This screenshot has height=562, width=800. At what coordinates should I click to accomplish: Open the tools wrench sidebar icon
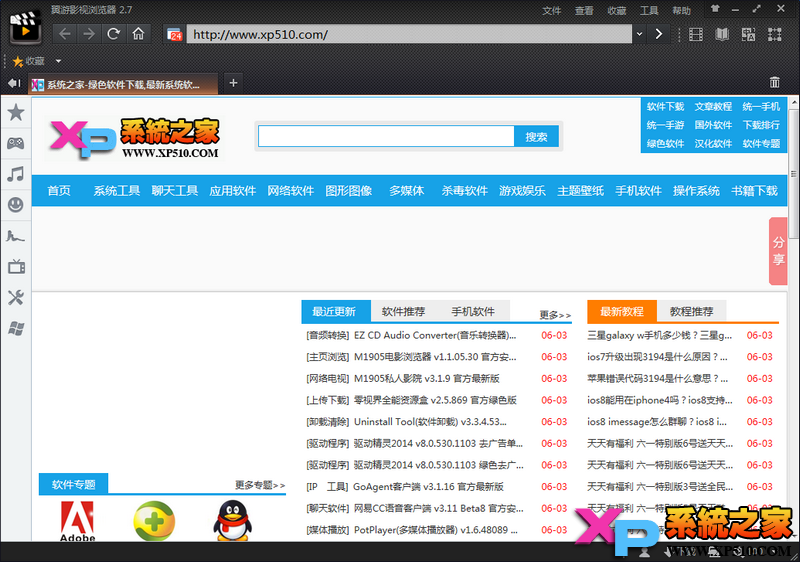16,297
